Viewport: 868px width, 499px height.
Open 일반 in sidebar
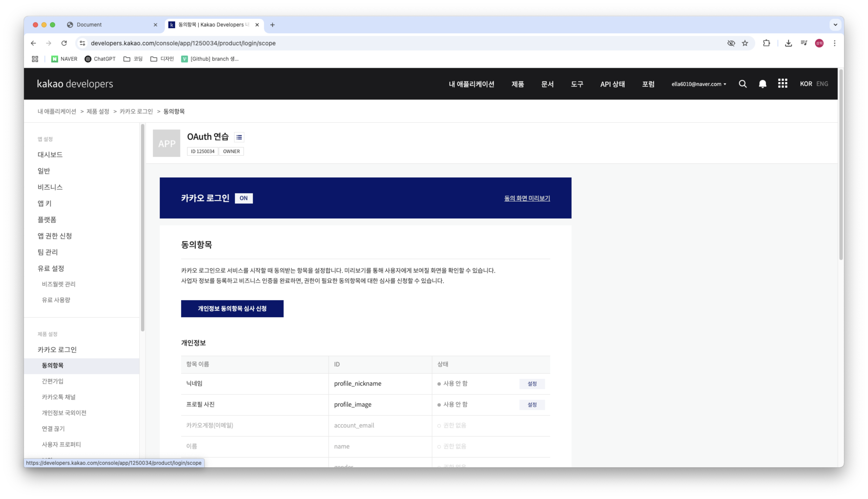tap(44, 171)
